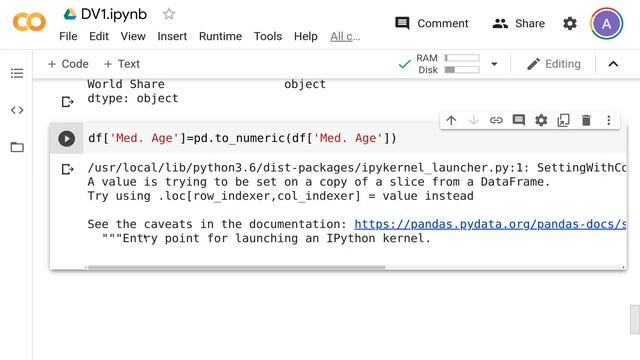Delete the cell with trash icon
The width and height of the screenshot is (640, 360).
(586, 120)
